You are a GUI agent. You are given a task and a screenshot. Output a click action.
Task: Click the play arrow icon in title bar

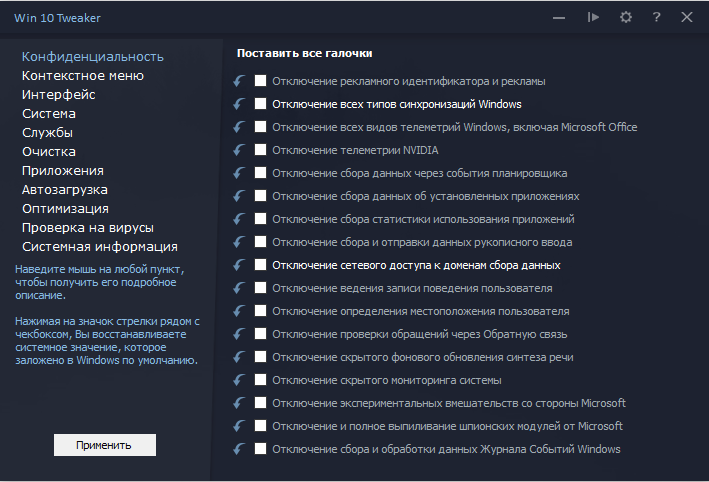pyautogui.click(x=594, y=17)
